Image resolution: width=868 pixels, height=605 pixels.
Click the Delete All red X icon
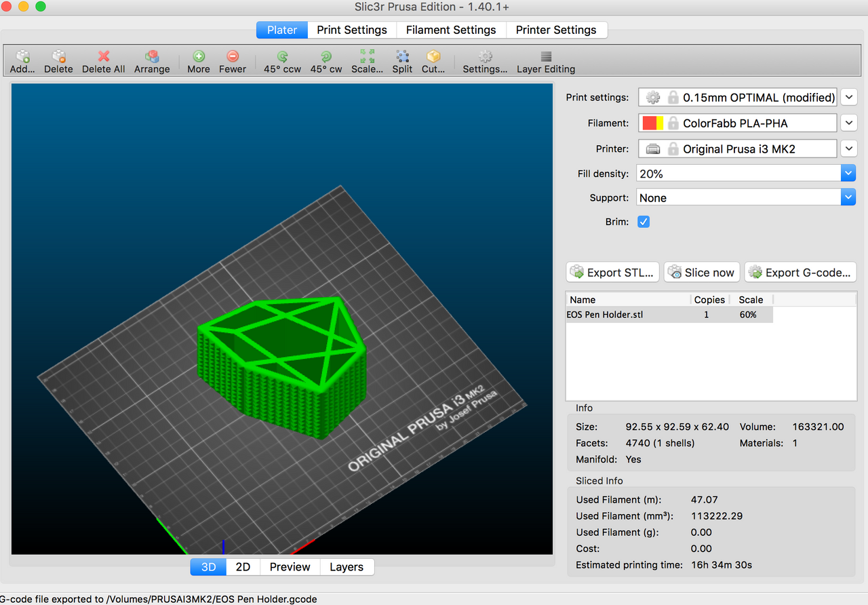pyautogui.click(x=104, y=57)
